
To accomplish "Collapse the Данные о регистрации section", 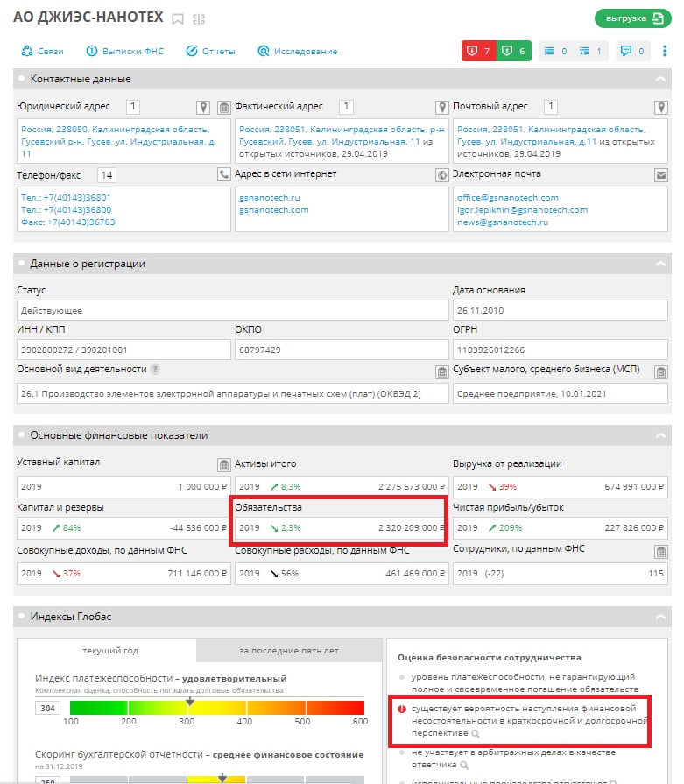I will (x=660, y=264).
